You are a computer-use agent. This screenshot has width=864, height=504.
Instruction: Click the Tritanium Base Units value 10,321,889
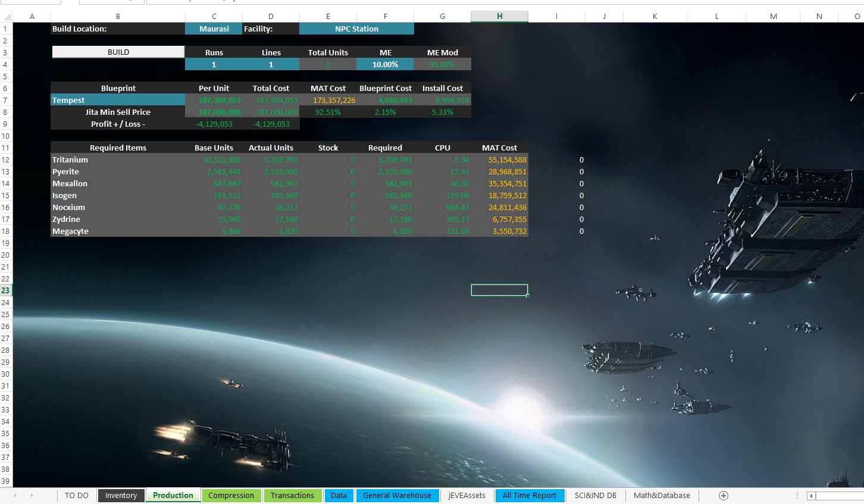click(214, 159)
